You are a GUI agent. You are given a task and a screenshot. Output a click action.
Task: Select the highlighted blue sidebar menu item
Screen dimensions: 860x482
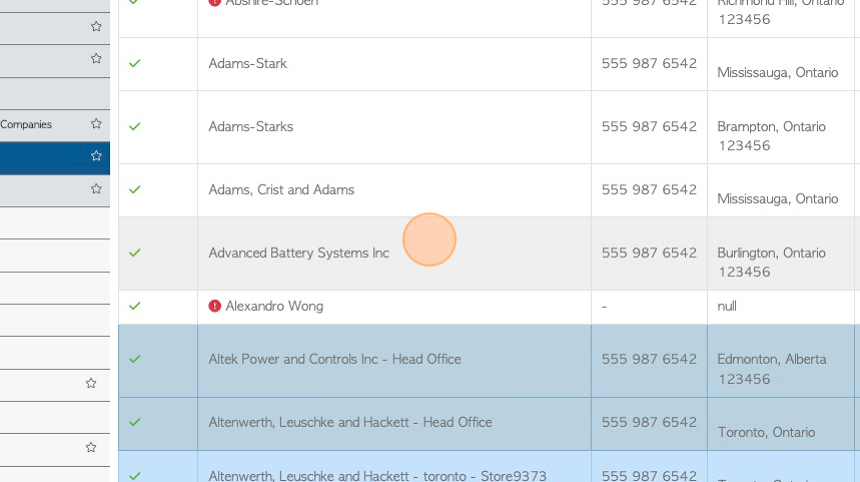(x=55, y=158)
